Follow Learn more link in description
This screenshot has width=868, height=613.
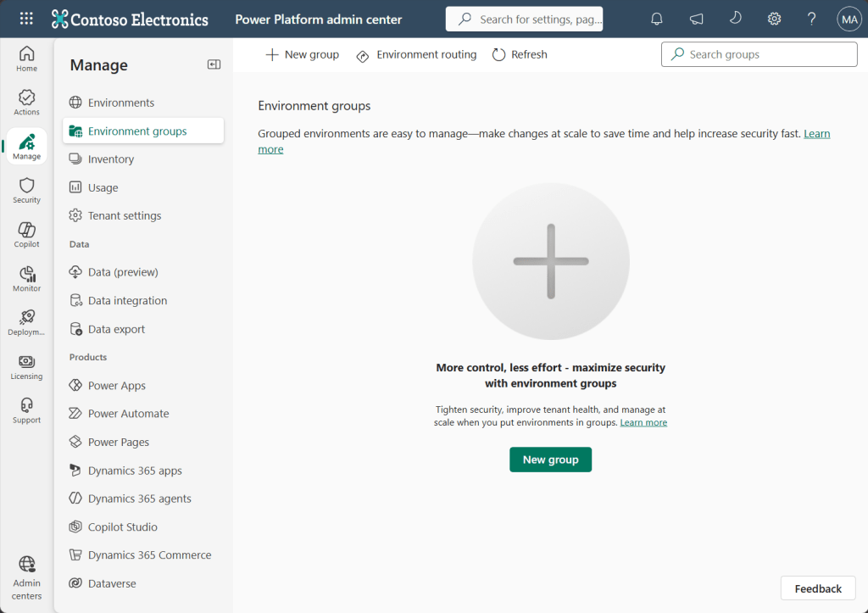(x=816, y=133)
